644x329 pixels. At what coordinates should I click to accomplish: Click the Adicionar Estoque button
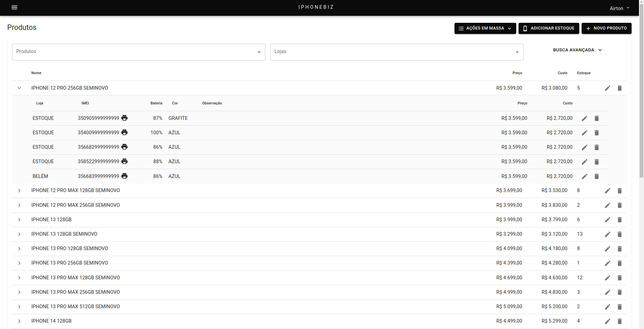pos(548,28)
